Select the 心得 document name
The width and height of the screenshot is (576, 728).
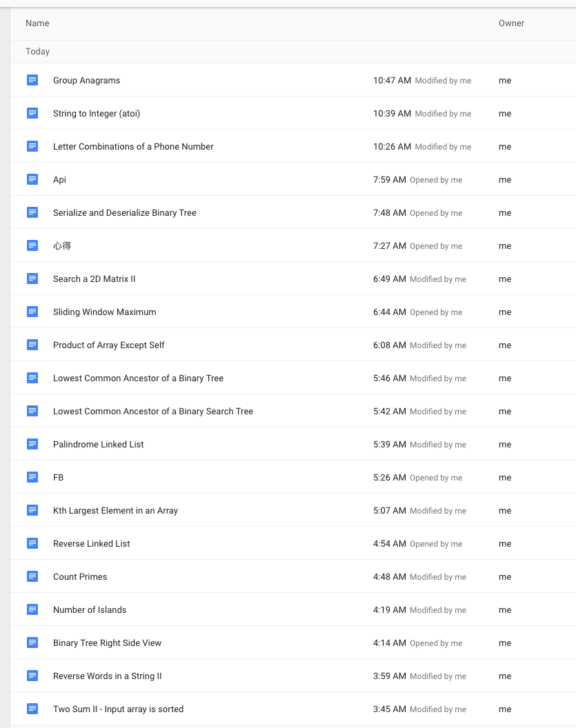click(62, 245)
